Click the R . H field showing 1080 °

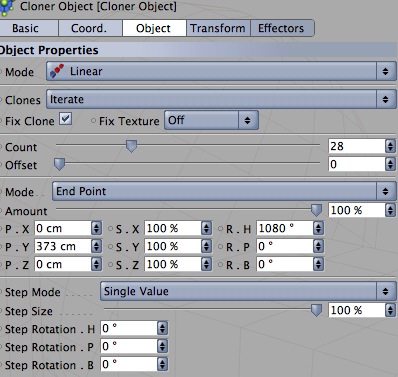click(285, 228)
